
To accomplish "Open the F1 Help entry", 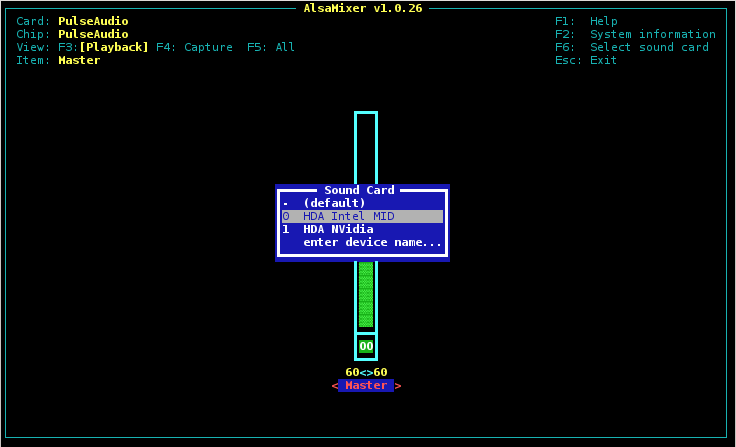I will click(x=586, y=21).
